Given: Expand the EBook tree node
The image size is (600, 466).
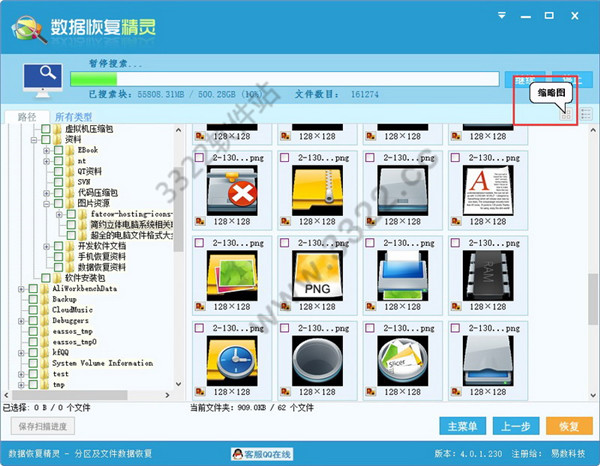Looking at the screenshot, I should [x=46, y=151].
